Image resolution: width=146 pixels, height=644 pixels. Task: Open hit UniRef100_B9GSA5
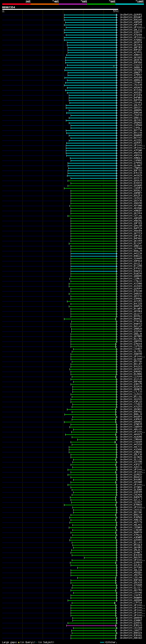point(131,20)
